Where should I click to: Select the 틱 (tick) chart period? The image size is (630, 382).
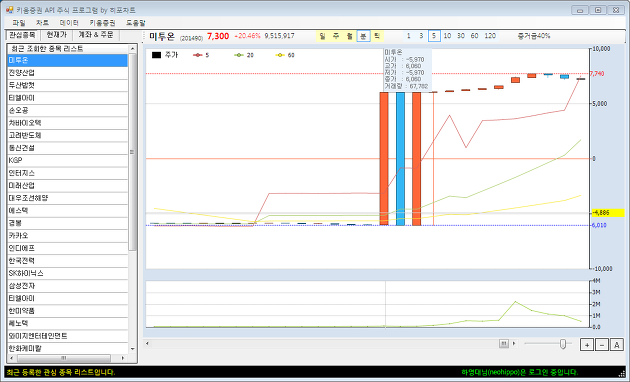point(377,36)
